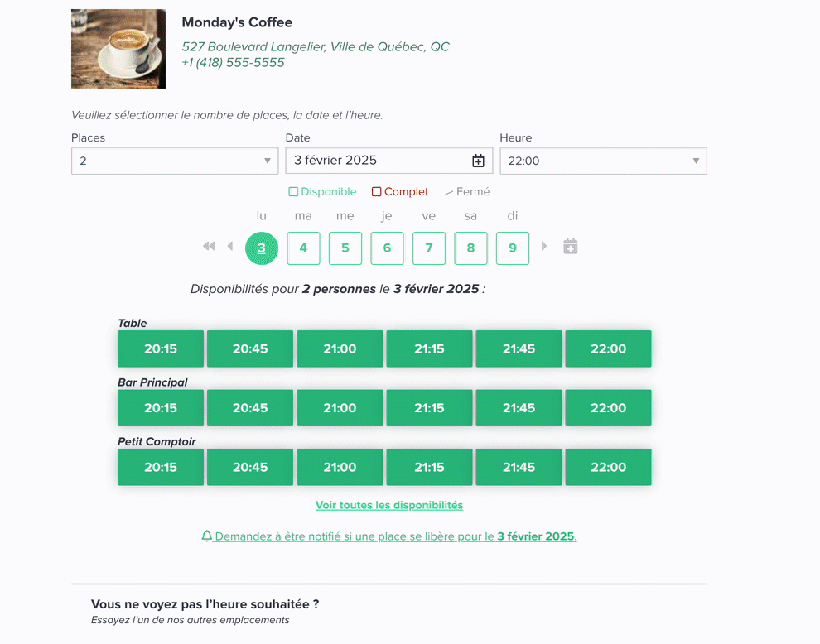Screen dimensions: 820x644
Task: Open Voir toutes les disponibilités link
Action: [389, 505]
